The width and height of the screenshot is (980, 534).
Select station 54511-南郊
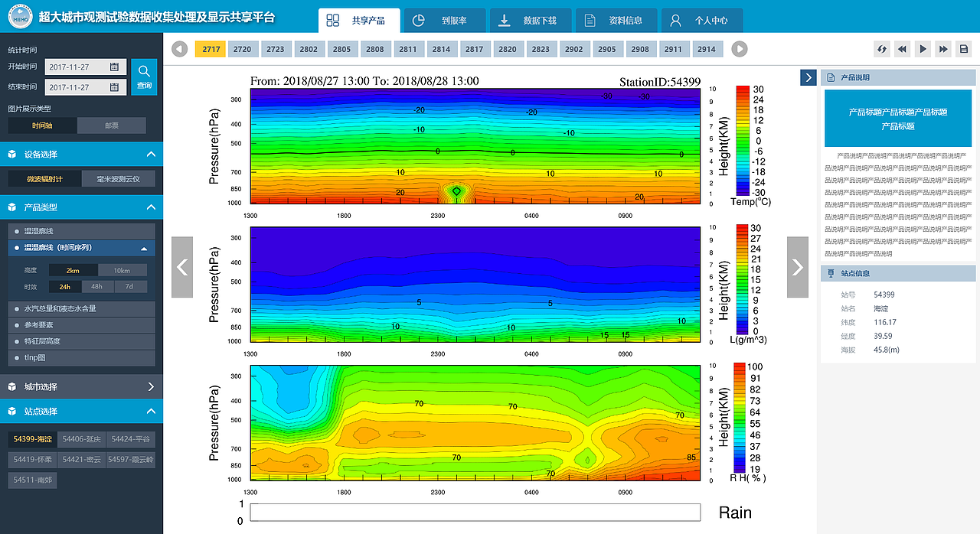32,480
